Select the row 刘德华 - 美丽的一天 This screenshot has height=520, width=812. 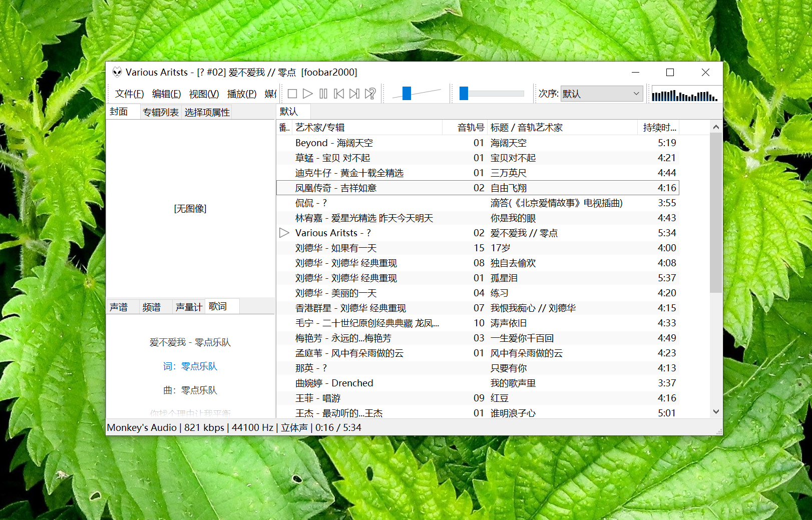click(478, 293)
